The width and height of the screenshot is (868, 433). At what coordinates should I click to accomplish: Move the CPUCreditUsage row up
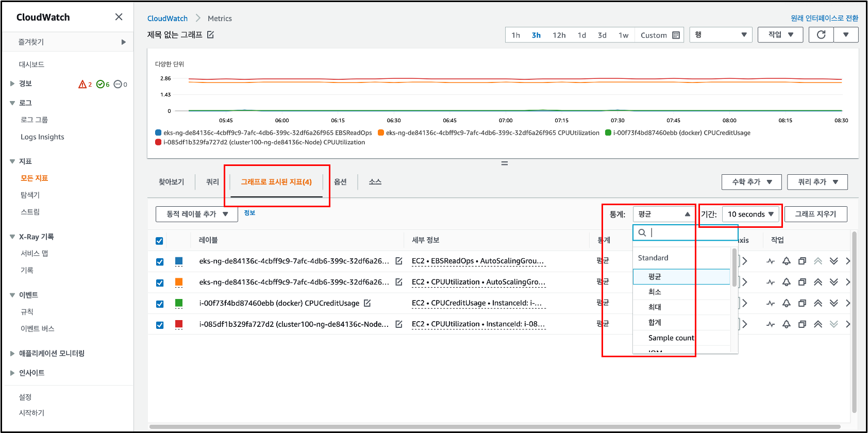(818, 304)
